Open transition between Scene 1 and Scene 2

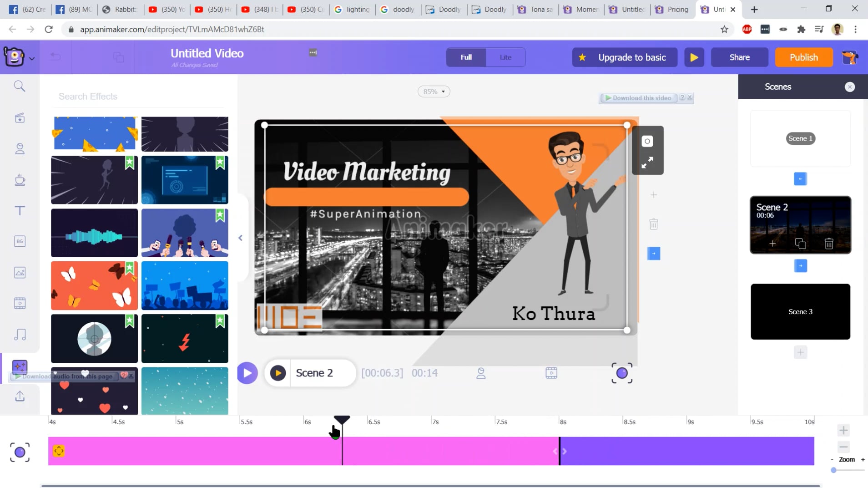[x=800, y=178]
